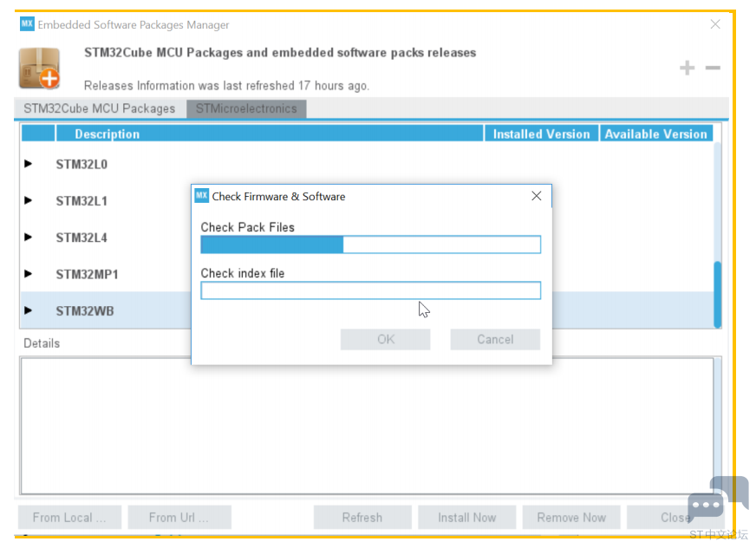756x548 pixels.
Task: Click the minus collapse-all icon
Action: tap(713, 68)
